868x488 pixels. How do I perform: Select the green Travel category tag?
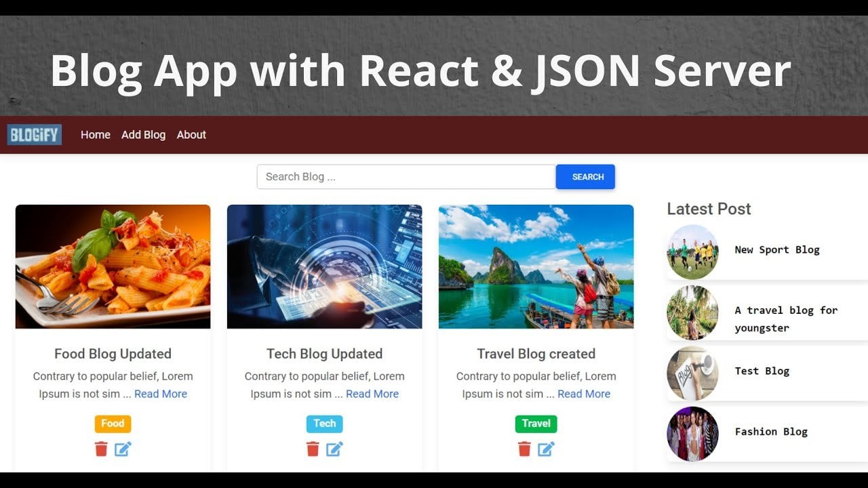(x=536, y=424)
